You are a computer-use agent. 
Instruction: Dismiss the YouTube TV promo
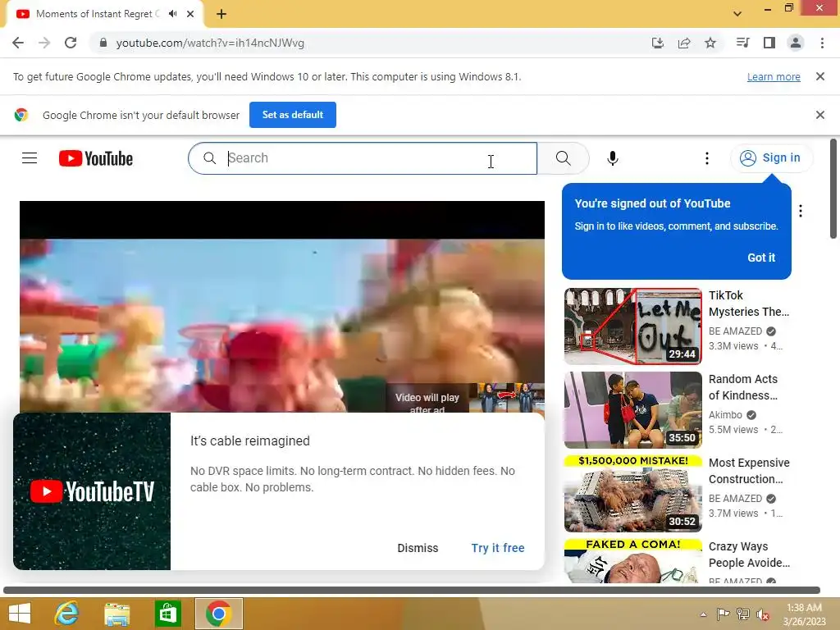pos(418,548)
